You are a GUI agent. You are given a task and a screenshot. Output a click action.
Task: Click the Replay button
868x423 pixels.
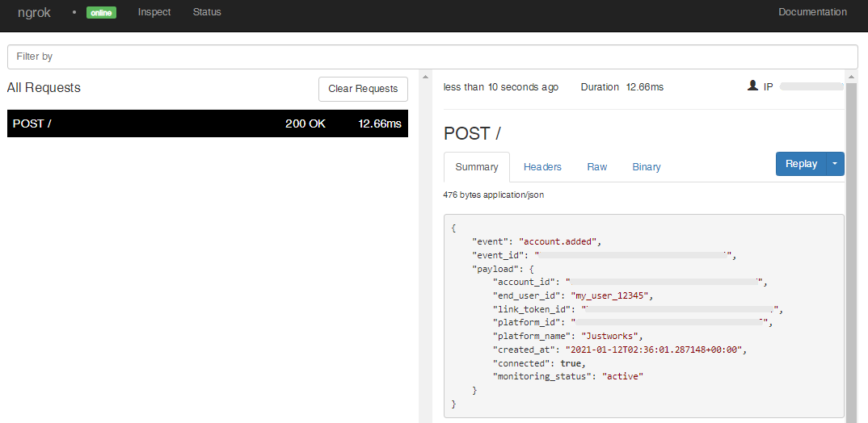tap(801, 164)
